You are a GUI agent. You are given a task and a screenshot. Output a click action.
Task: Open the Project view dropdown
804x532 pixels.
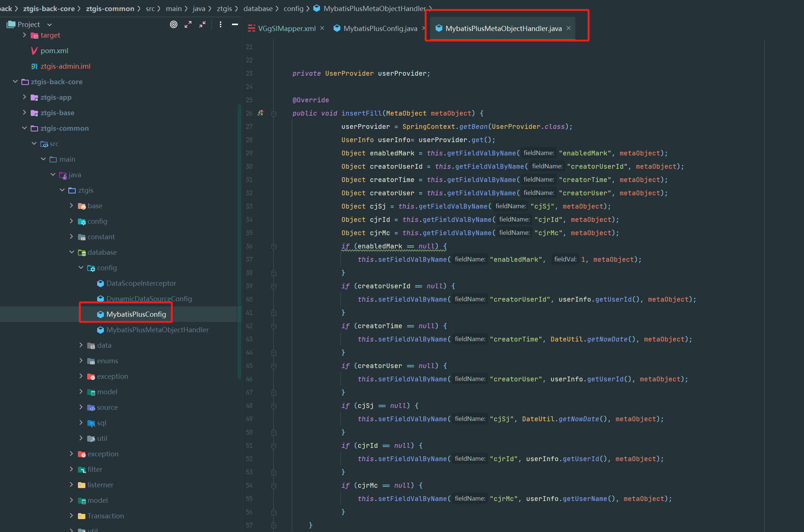(50, 25)
